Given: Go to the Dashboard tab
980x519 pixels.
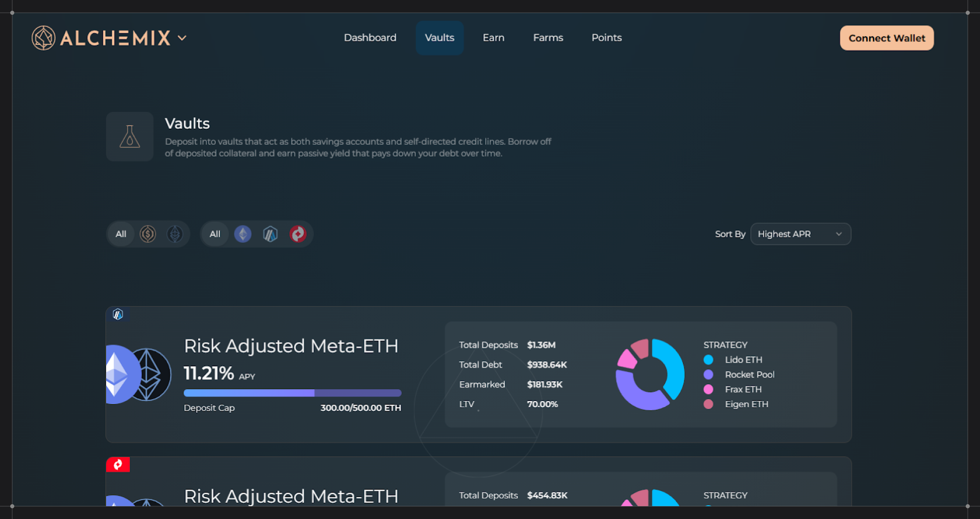Looking at the screenshot, I should click(x=370, y=38).
